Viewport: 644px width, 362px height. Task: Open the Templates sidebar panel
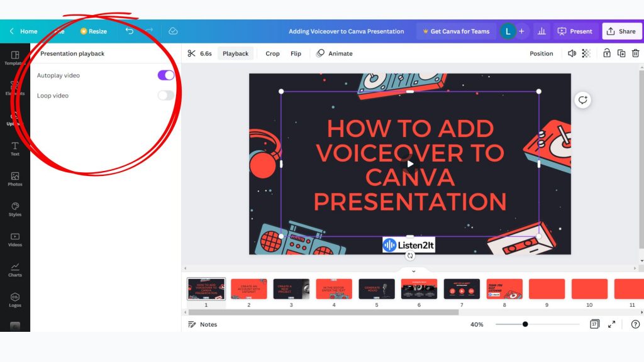15,58
